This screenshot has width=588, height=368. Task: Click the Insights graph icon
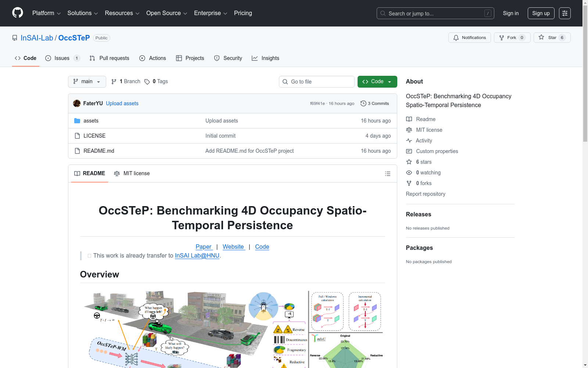pyautogui.click(x=255, y=58)
